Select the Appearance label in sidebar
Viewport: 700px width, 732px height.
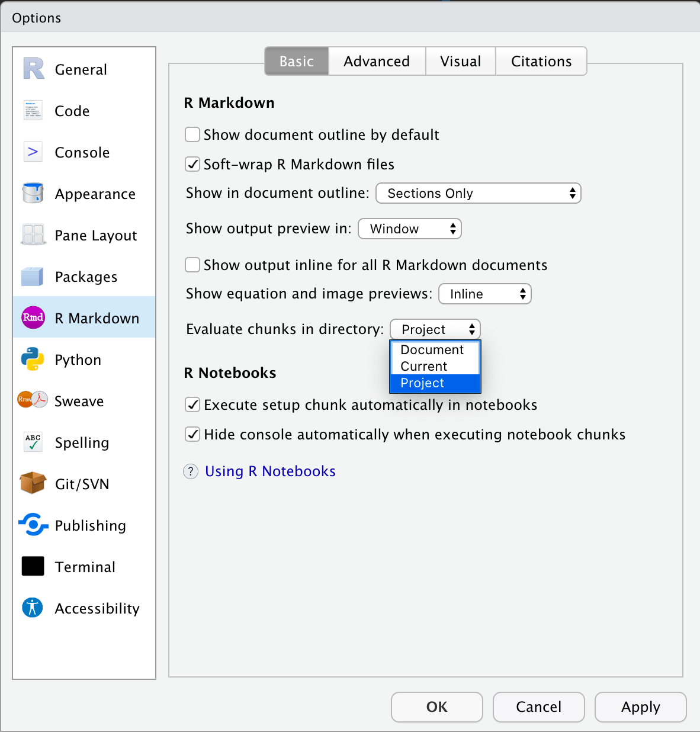(x=95, y=194)
